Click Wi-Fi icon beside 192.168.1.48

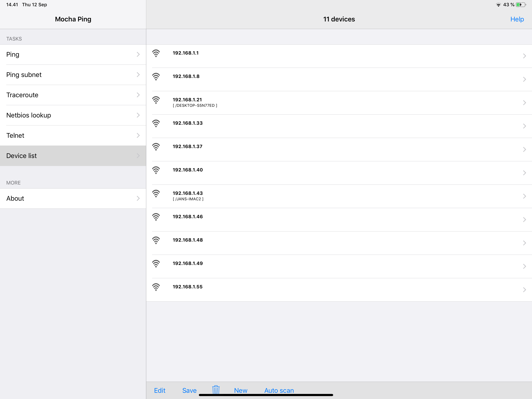[156, 240]
